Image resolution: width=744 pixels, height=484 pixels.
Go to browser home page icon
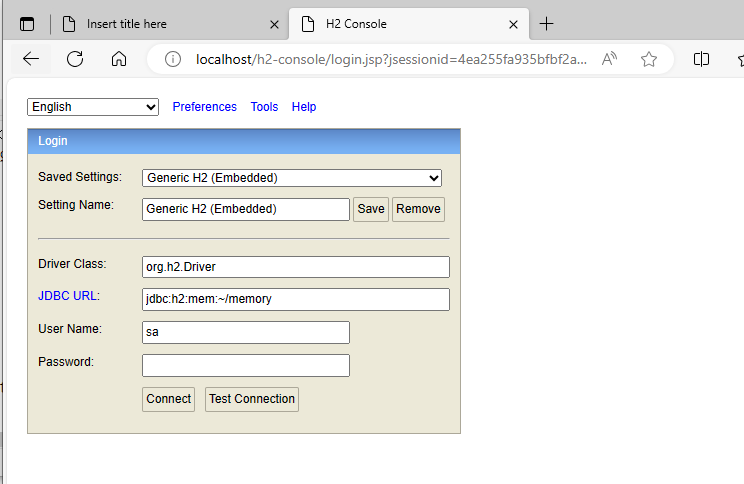(x=119, y=59)
